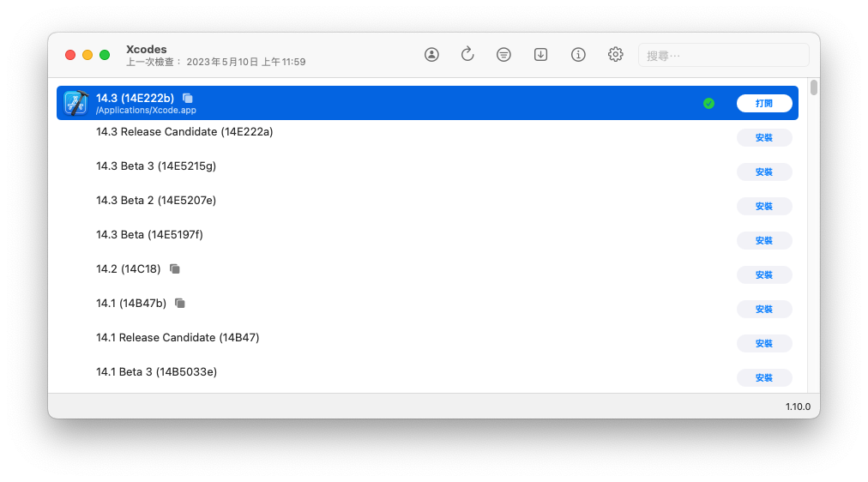Refresh the Xcode list
Image resolution: width=868 pixels, height=482 pixels.
(467, 54)
